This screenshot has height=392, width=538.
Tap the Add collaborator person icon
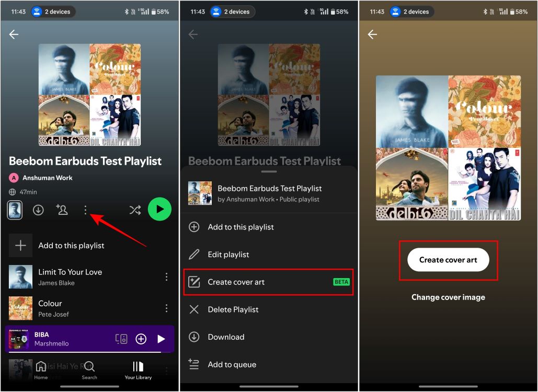[x=62, y=210]
